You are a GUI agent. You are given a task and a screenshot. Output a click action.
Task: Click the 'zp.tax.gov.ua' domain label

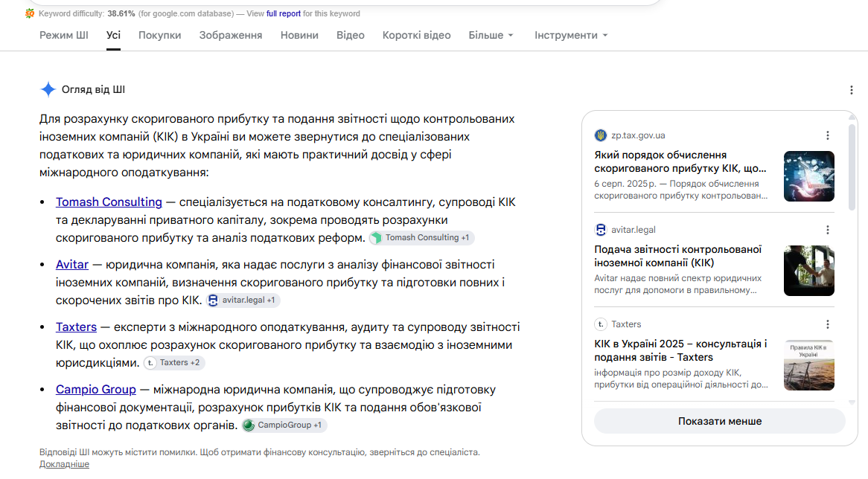click(638, 135)
